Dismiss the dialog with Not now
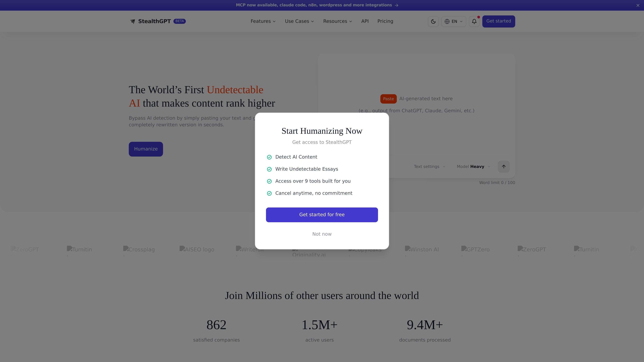This screenshot has width=644, height=362. click(x=322, y=234)
